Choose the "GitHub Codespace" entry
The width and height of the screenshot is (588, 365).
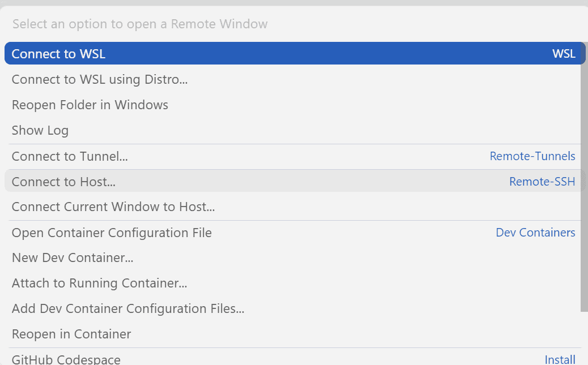pos(66,358)
